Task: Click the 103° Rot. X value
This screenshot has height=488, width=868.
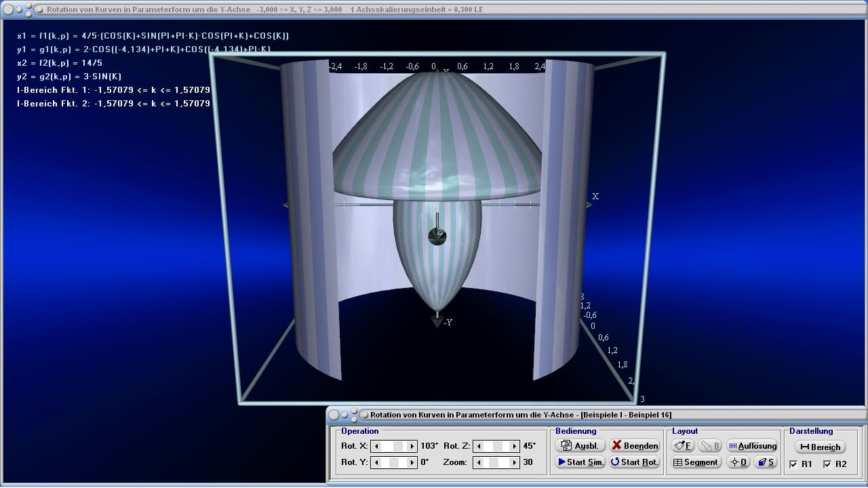Action: tap(429, 446)
